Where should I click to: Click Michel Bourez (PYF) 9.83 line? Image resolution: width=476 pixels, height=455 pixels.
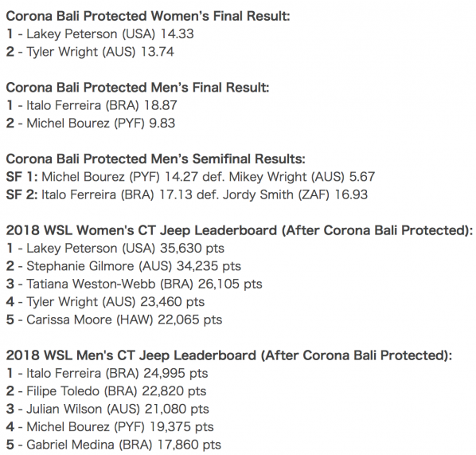coord(91,124)
